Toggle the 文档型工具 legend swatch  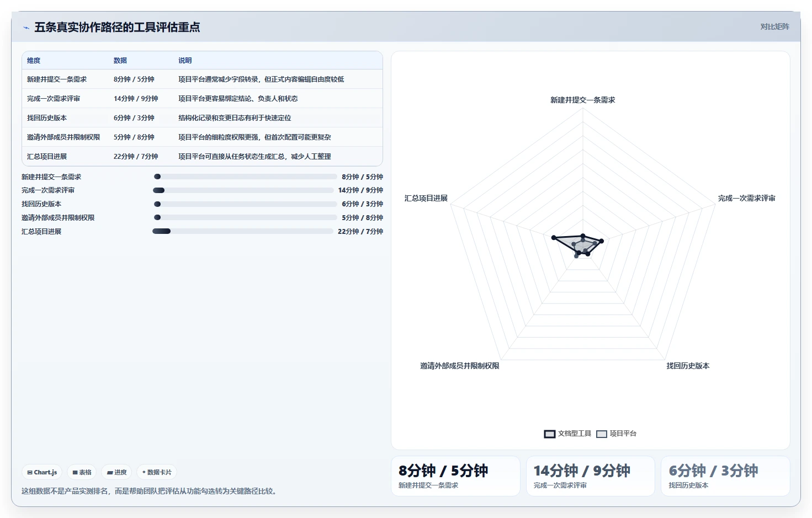pyautogui.click(x=550, y=434)
